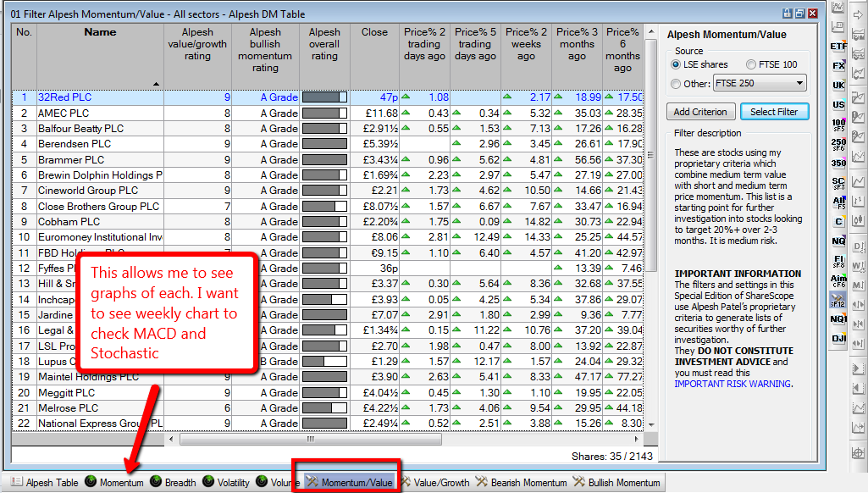Switch to Volatility tab
The height and width of the screenshot is (493, 868).
[226, 483]
